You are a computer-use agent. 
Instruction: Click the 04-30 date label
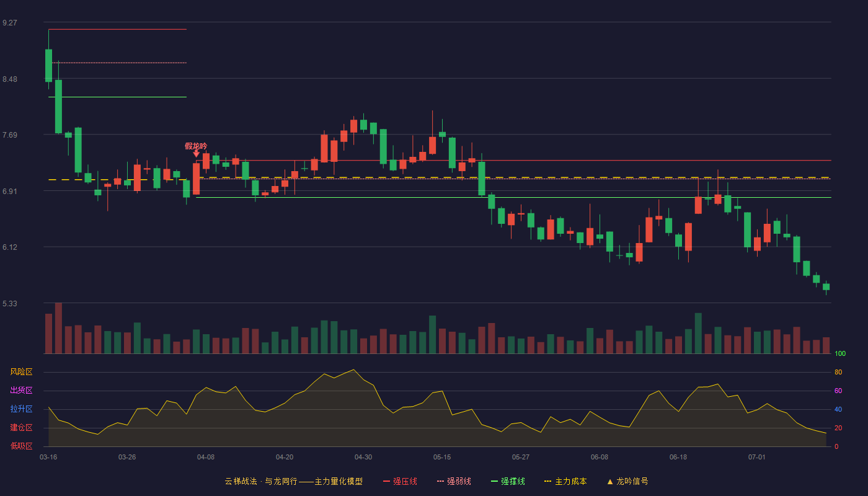point(363,457)
